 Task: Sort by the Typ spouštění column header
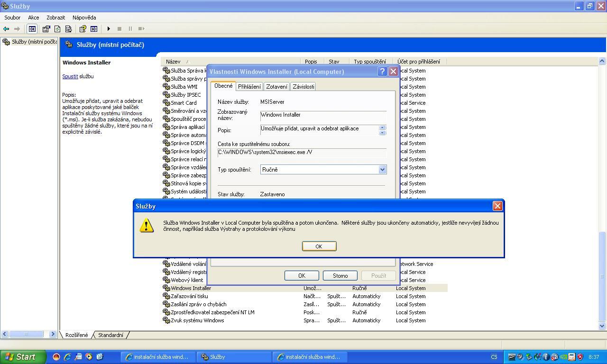[371, 61]
